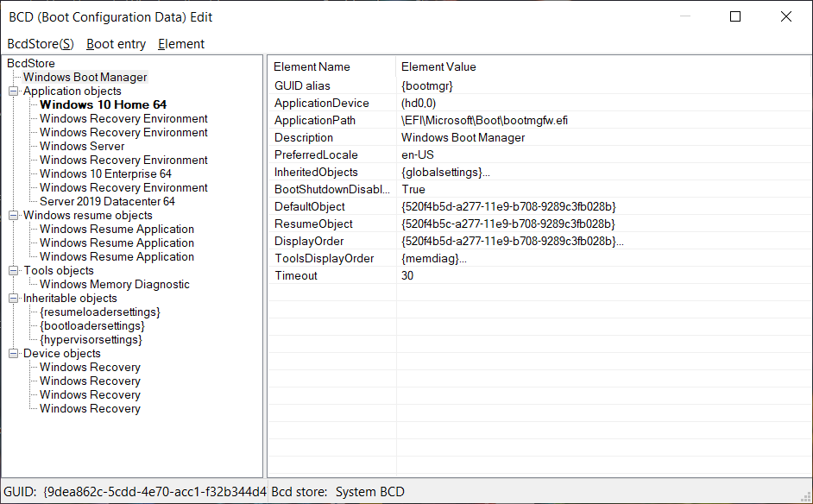Click the en-US locale value
The width and height of the screenshot is (813, 504).
[x=418, y=154]
